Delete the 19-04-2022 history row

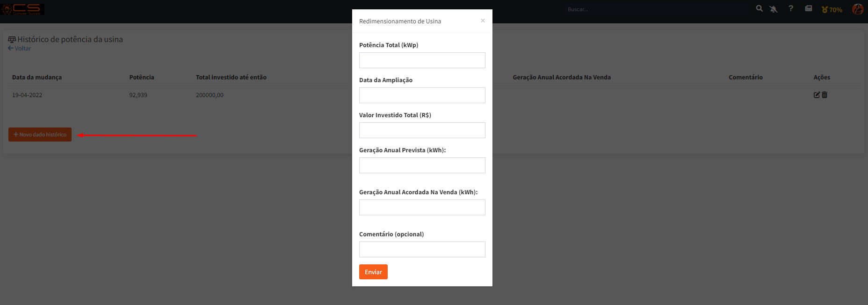(825, 95)
